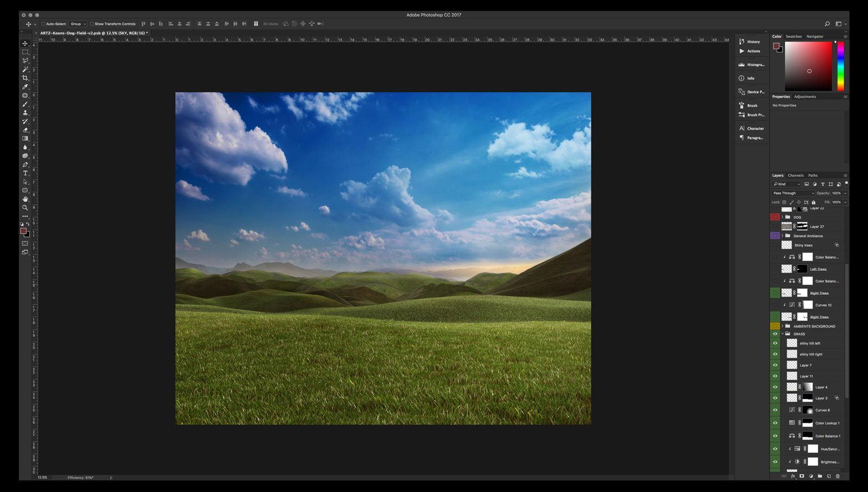Image resolution: width=868 pixels, height=492 pixels.
Task: Click the Layer 4 mask thumbnail
Action: (x=808, y=387)
